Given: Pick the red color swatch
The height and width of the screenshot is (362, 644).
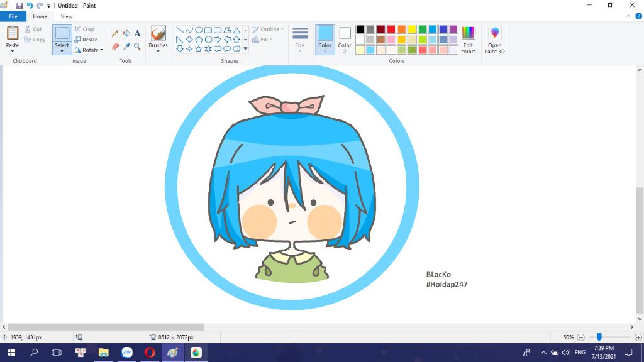Looking at the screenshot, I should click(x=391, y=29).
